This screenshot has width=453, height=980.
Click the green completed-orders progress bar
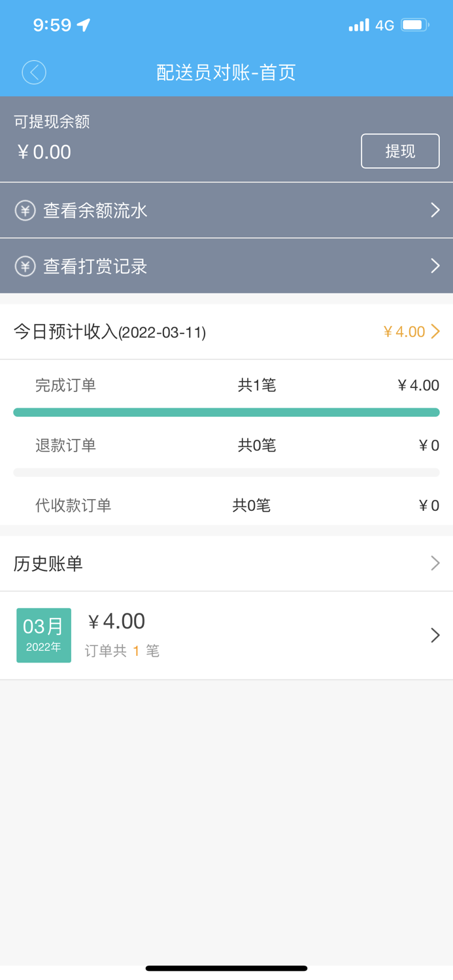(226, 412)
